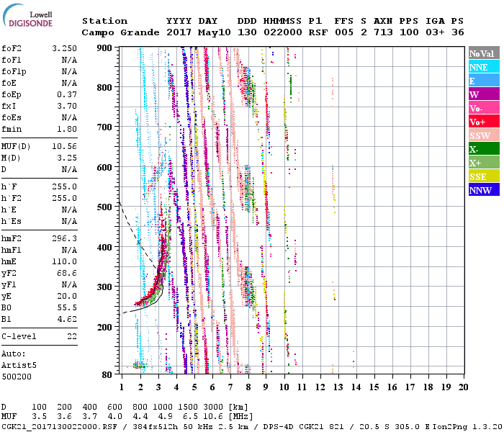Click the NNW blue legend swatch
Viewport: 504px width, 432px height.
coord(484,190)
